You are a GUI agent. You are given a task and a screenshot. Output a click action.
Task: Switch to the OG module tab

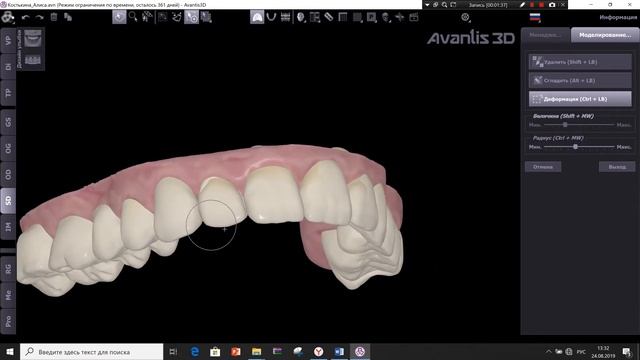8,148
